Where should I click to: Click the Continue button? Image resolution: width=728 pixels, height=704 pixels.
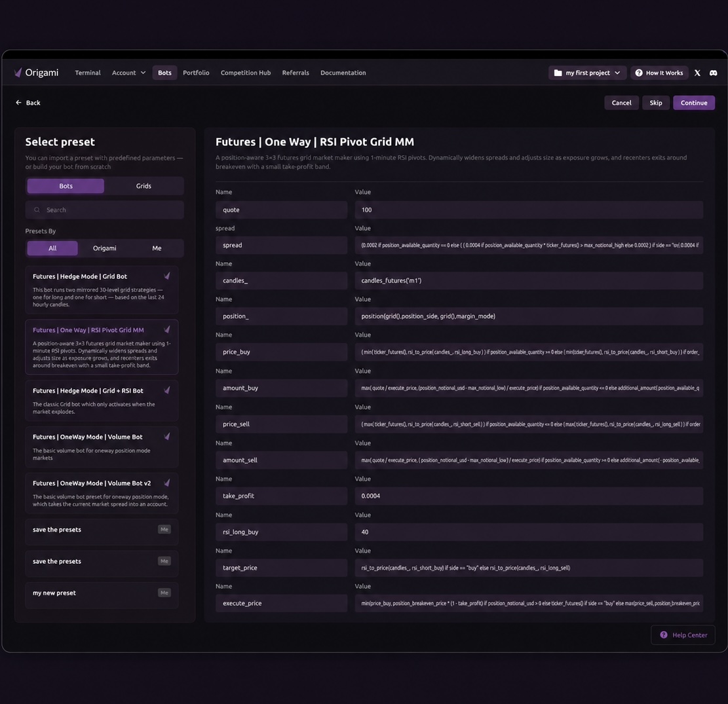(x=694, y=103)
